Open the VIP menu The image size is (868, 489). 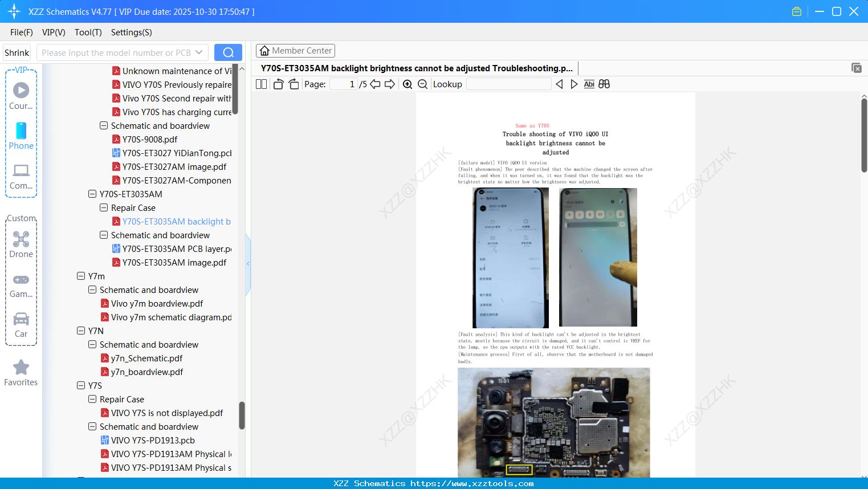point(53,32)
